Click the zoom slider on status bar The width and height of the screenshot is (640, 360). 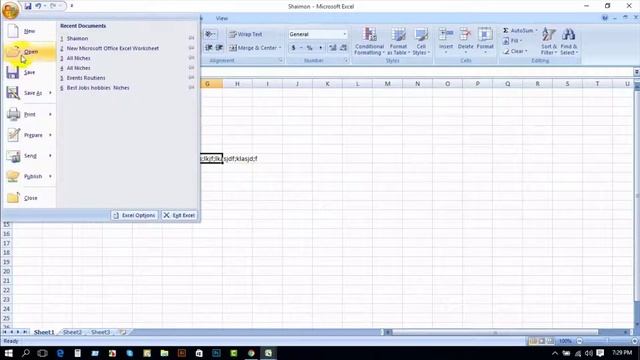click(x=607, y=341)
